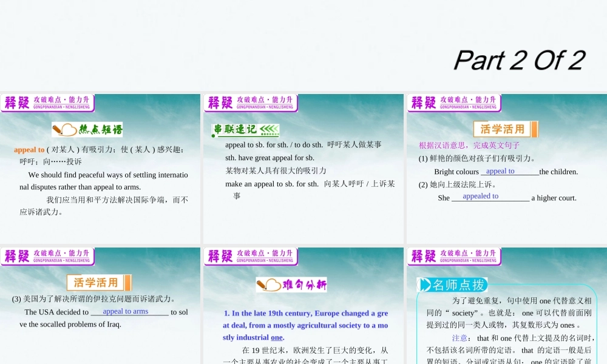The height and width of the screenshot is (364, 607).
Task: Click the 'Part 2 Of 2' heading
Action: pyautogui.click(x=519, y=60)
